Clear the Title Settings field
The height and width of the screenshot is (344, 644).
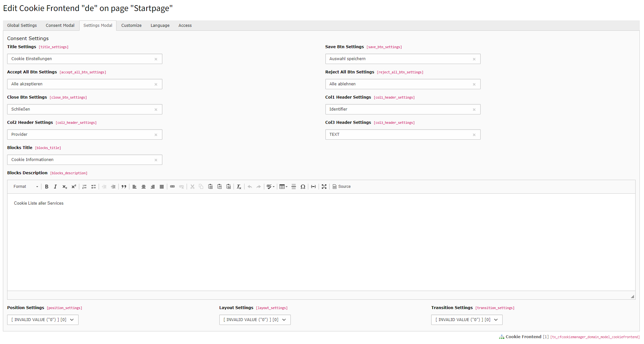(x=156, y=59)
